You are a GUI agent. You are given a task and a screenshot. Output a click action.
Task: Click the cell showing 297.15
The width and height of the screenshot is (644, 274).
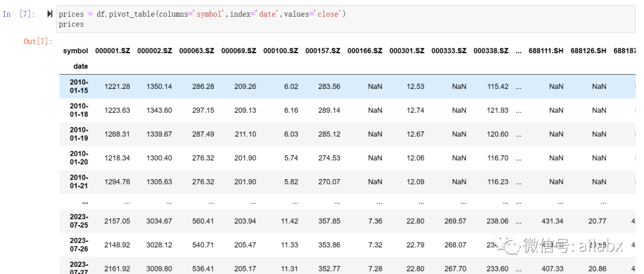[203, 110]
